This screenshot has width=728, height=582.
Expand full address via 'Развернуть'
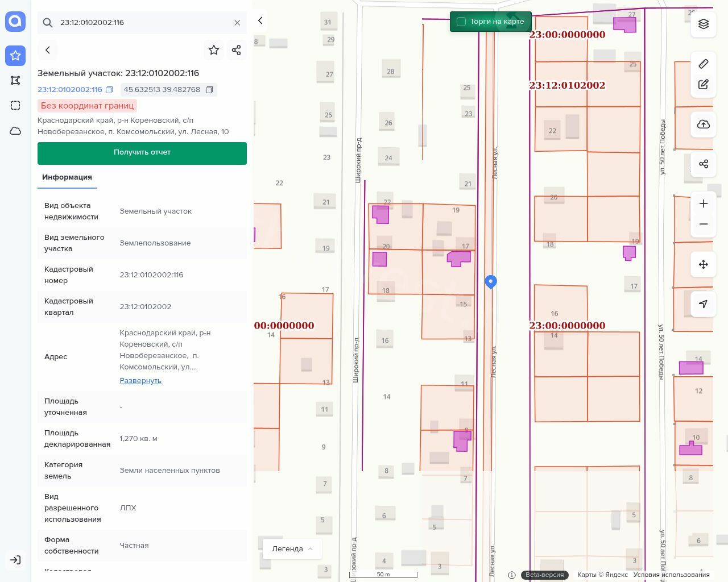(x=140, y=381)
